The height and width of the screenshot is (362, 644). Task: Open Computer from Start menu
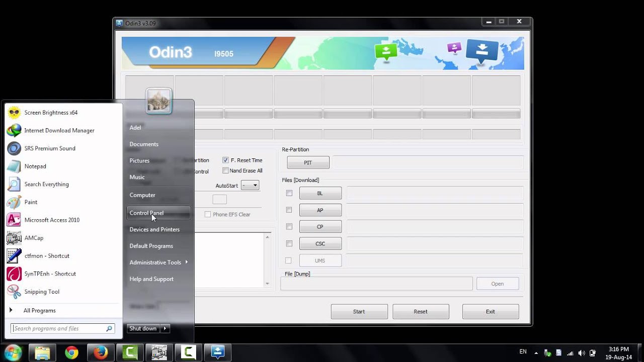pos(158,195)
